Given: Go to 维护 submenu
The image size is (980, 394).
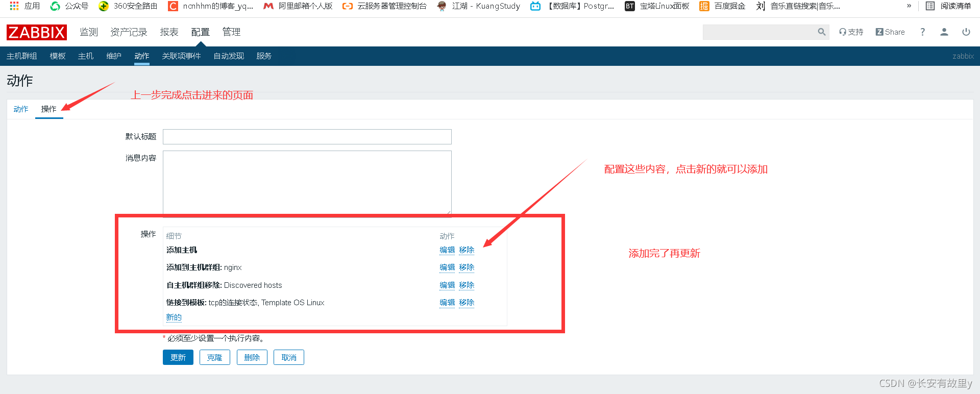Looking at the screenshot, I should (x=114, y=56).
